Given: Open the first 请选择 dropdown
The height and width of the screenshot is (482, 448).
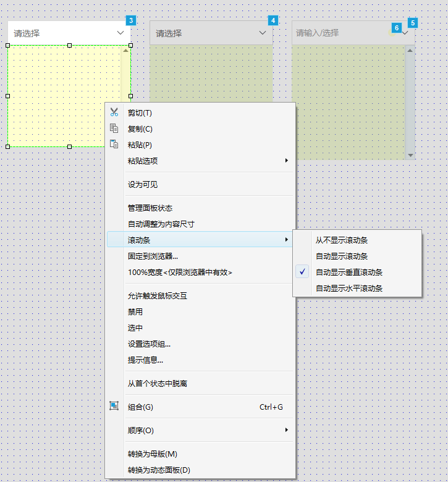Looking at the screenshot, I should (69, 33).
